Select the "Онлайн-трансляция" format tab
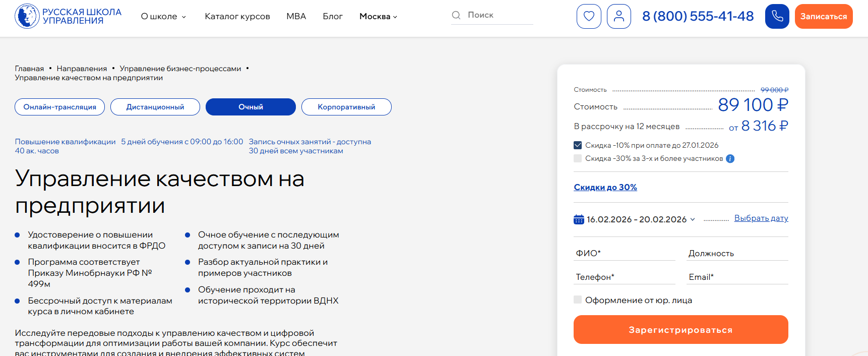This screenshot has width=868, height=356. tap(59, 107)
